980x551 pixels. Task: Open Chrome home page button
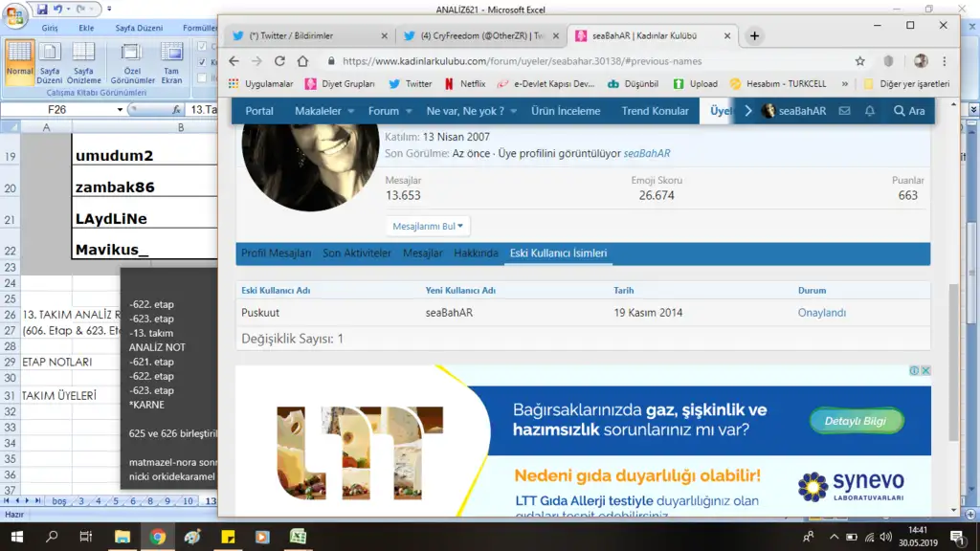tap(302, 61)
